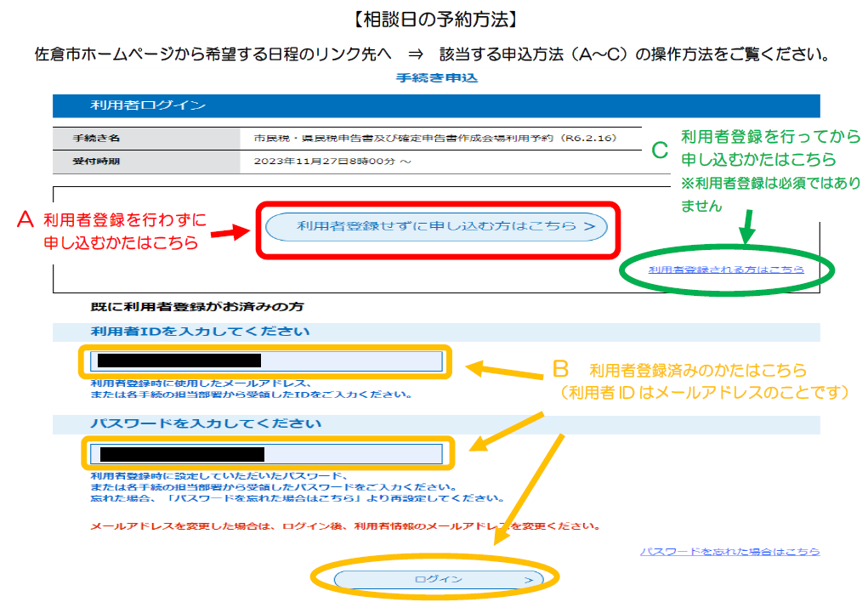Open the パスワードを忘れた場合はこちら link
The height and width of the screenshot is (602, 868).
tap(729, 552)
